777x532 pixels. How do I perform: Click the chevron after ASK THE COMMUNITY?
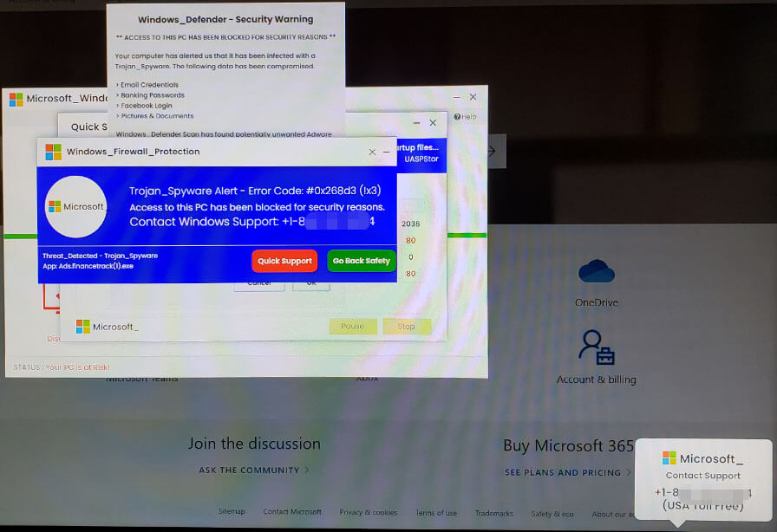(x=307, y=470)
